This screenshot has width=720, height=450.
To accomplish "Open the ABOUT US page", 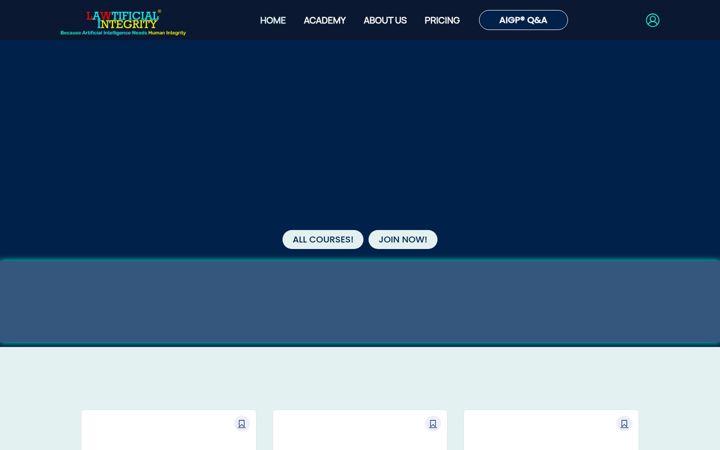I will coord(385,21).
